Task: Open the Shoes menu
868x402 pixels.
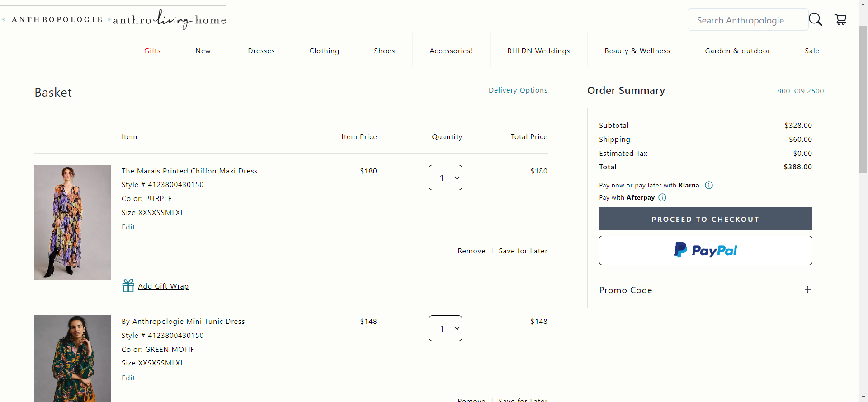Action: click(x=385, y=51)
